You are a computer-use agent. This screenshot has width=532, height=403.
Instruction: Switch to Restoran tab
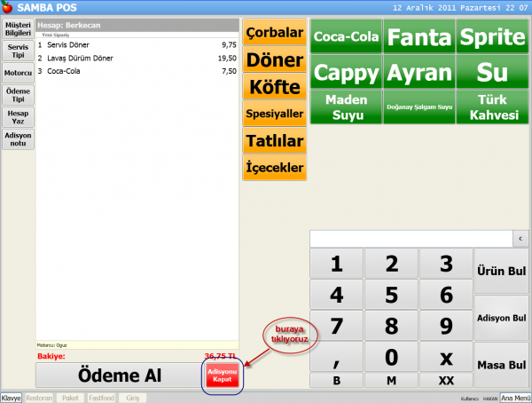(x=39, y=398)
